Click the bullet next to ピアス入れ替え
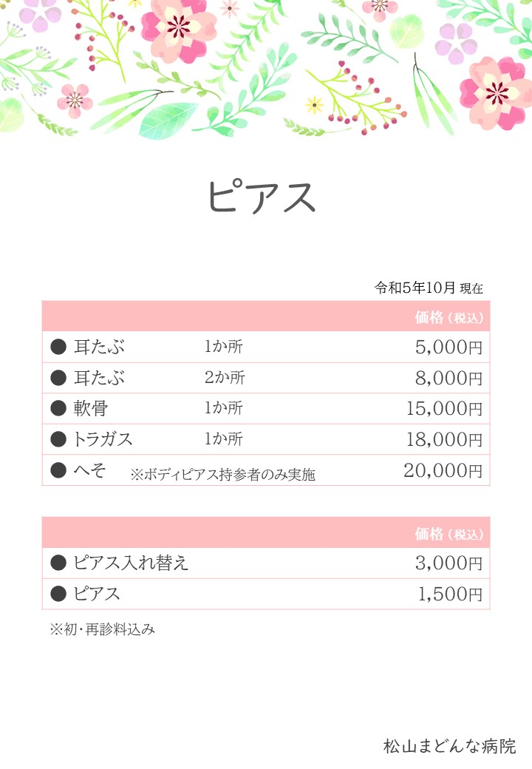The width and height of the screenshot is (532, 769). [58, 563]
